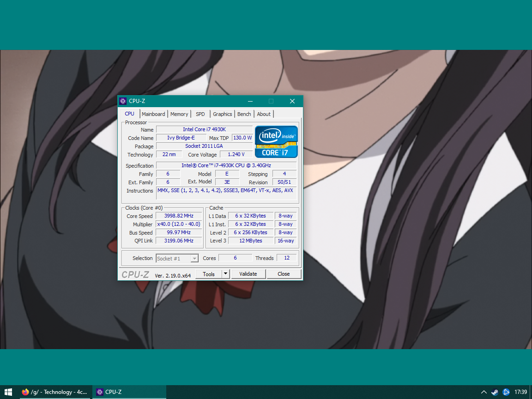Minimize the CPU-Z window
Image resolution: width=532 pixels, height=399 pixels.
250,101
